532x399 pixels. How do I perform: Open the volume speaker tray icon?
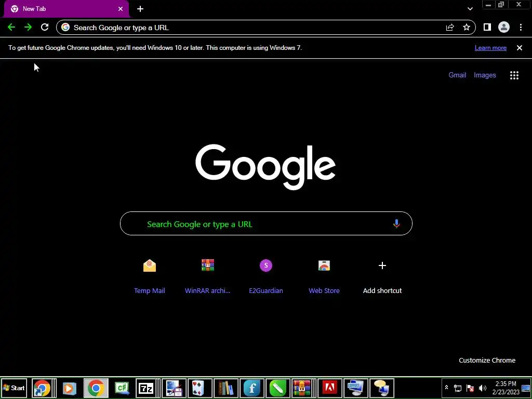pyautogui.click(x=483, y=388)
